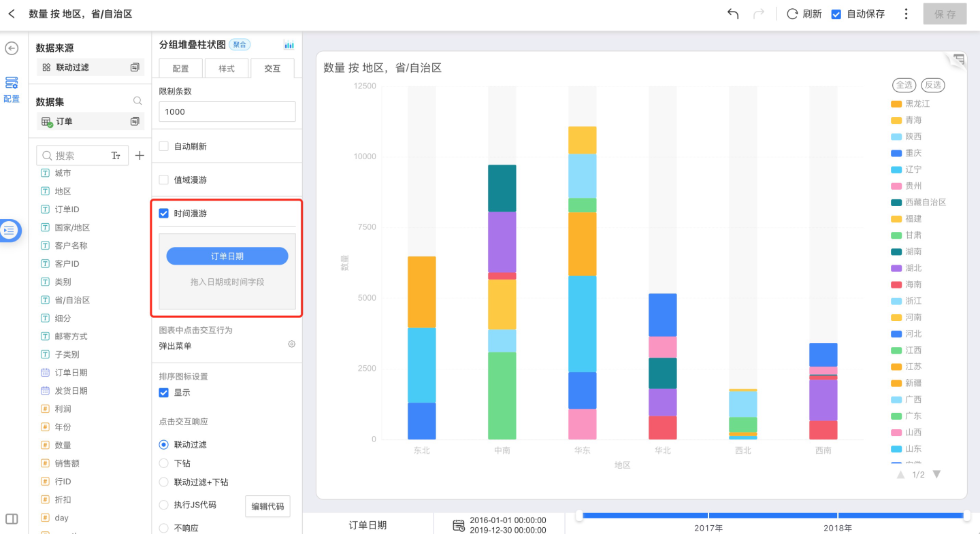Select the 下钻 radio option
Image resolution: width=980 pixels, height=534 pixels.
coord(163,463)
